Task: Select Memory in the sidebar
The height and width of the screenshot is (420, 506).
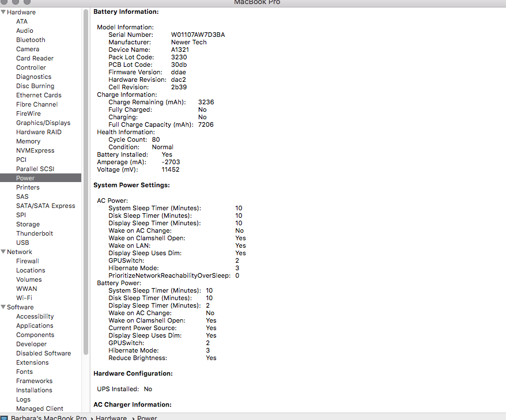Action: coord(28,141)
